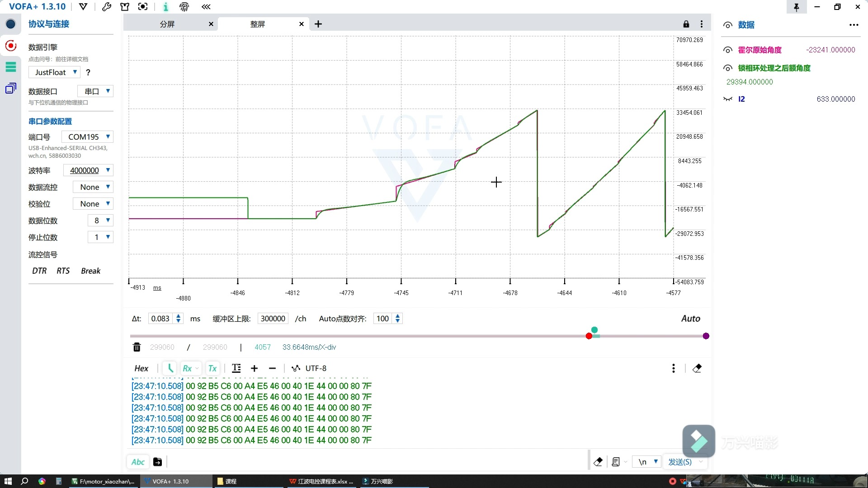
Task: Close the 分屏 tab
Action: point(211,24)
